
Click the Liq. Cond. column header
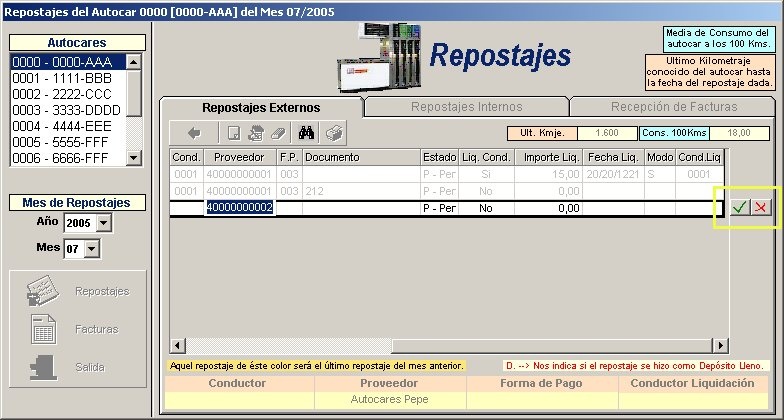click(x=486, y=157)
